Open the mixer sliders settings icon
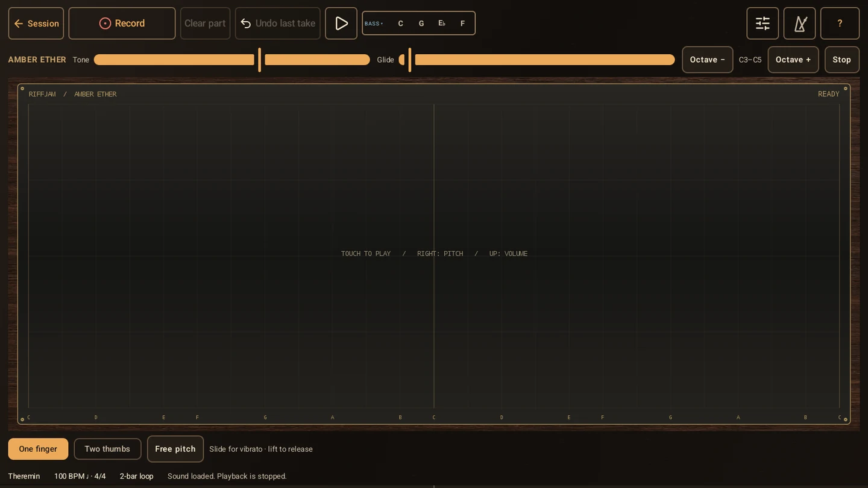The height and width of the screenshot is (488, 868). click(x=763, y=23)
